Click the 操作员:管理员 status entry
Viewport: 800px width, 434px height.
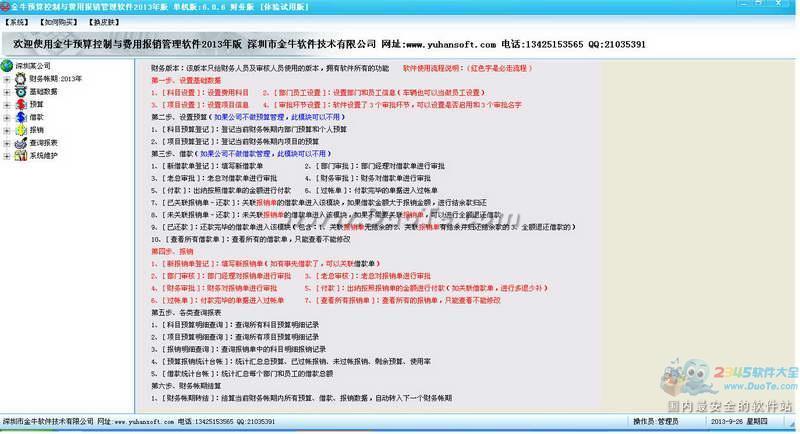pyautogui.click(x=656, y=422)
